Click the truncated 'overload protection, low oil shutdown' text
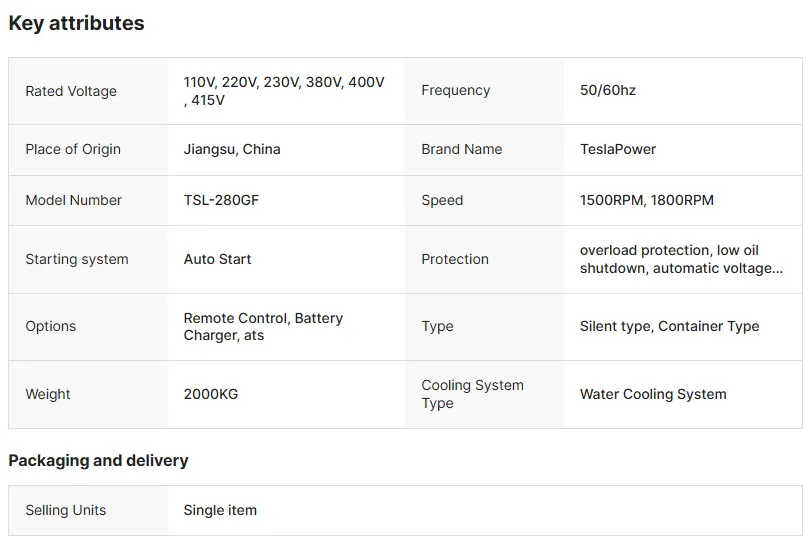 [x=681, y=259]
